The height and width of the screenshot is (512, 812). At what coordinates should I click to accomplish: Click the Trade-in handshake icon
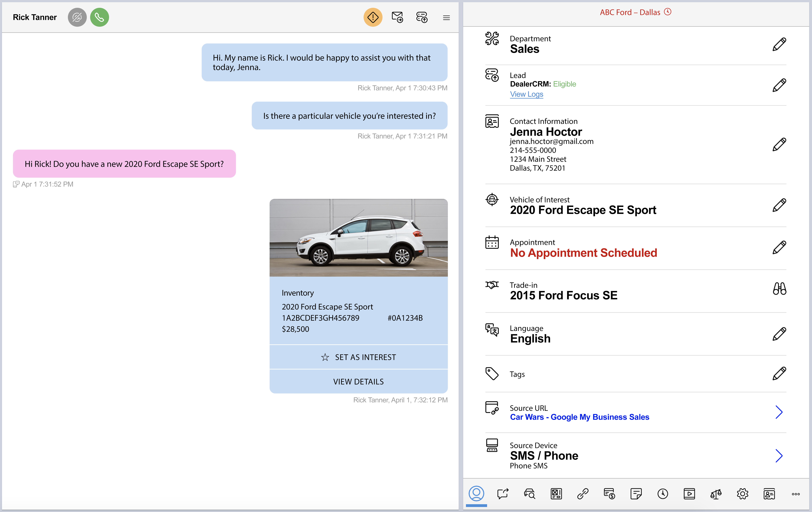coord(492,285)
